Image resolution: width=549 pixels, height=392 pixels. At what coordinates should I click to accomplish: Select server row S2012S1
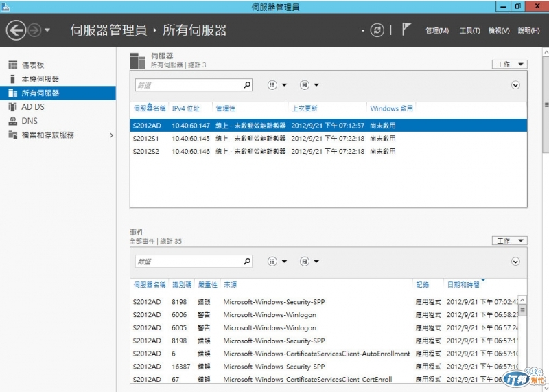point(329,139)
